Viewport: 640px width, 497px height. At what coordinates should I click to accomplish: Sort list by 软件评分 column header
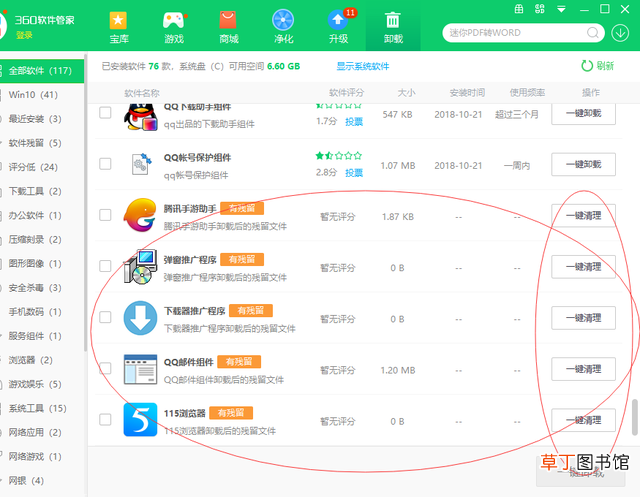(346, 93)
